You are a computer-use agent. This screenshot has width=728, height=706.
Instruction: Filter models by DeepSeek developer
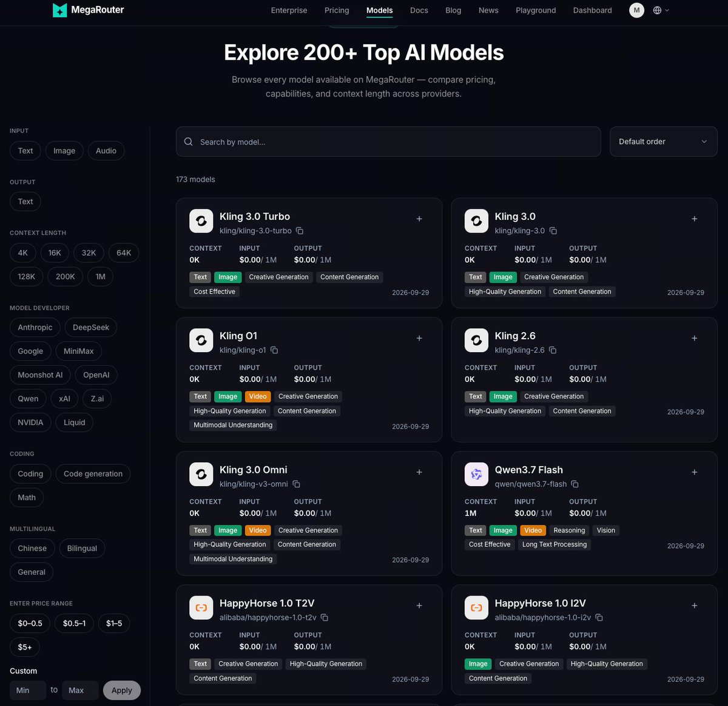point(91,327)
